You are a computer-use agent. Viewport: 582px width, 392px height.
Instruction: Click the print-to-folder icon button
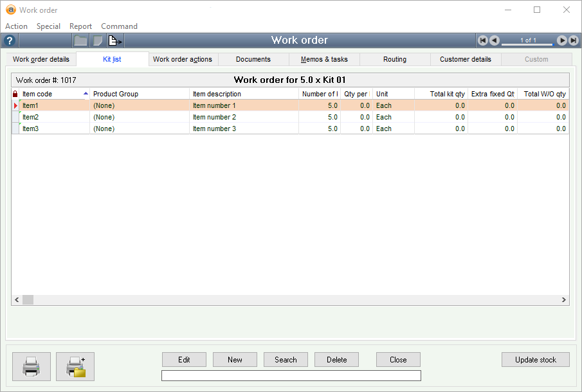[x=75, y=366]
